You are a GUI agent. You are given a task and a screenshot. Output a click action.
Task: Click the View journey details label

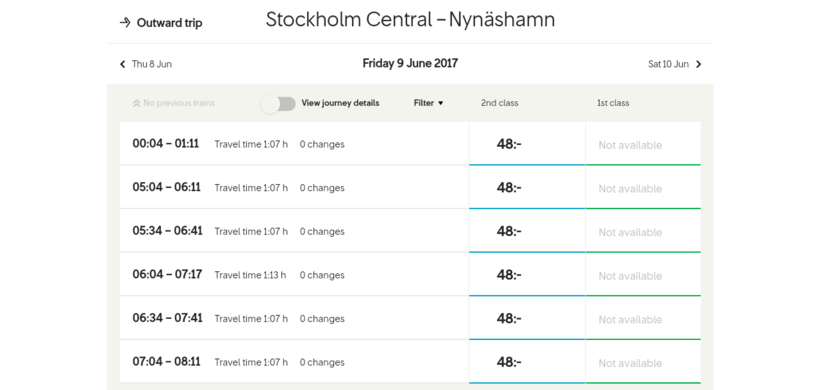[x=340, y=103]
